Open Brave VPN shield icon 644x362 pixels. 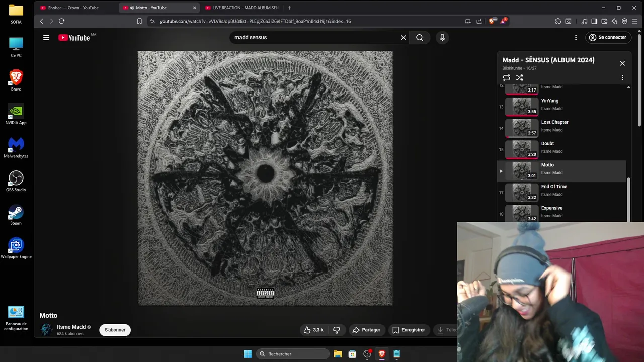pyautogui.click(x=624, y=21)
